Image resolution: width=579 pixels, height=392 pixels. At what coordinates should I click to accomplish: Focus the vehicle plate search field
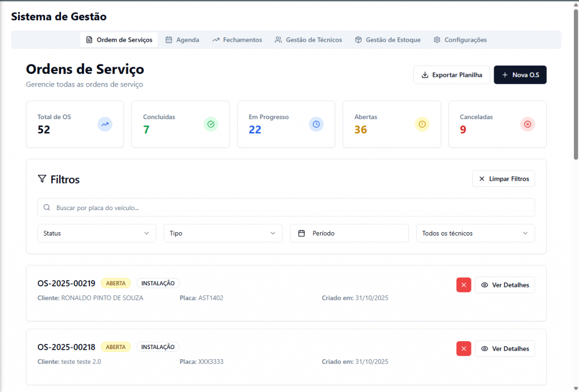[286, 208]
